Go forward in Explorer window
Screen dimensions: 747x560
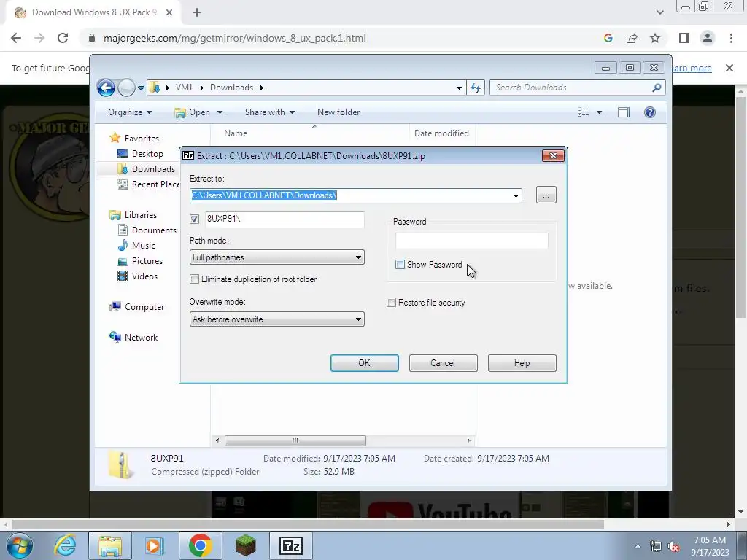[x=126, y=87]
